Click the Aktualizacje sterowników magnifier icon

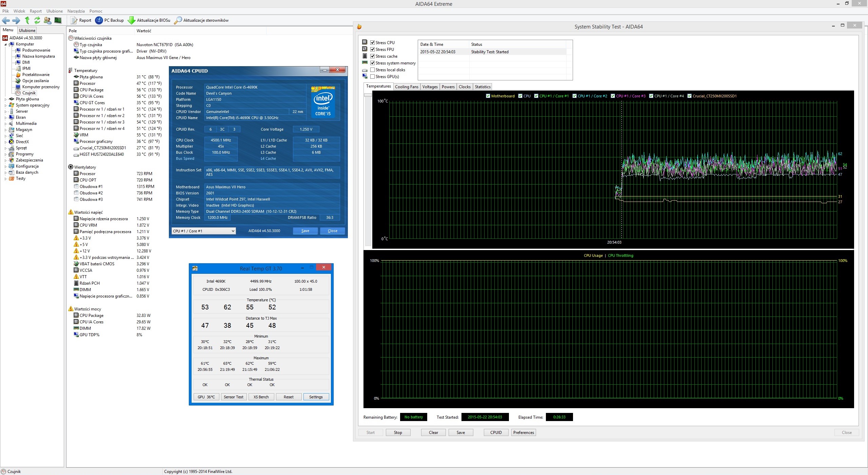click(178, 20)
